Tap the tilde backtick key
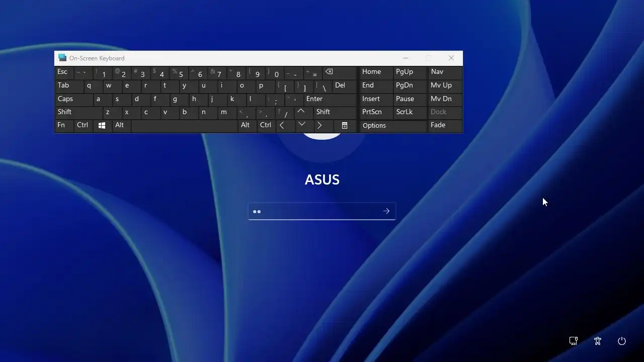The height and width of the screenshot is (362, 644). pyautogui.click(x=83, y=72)
